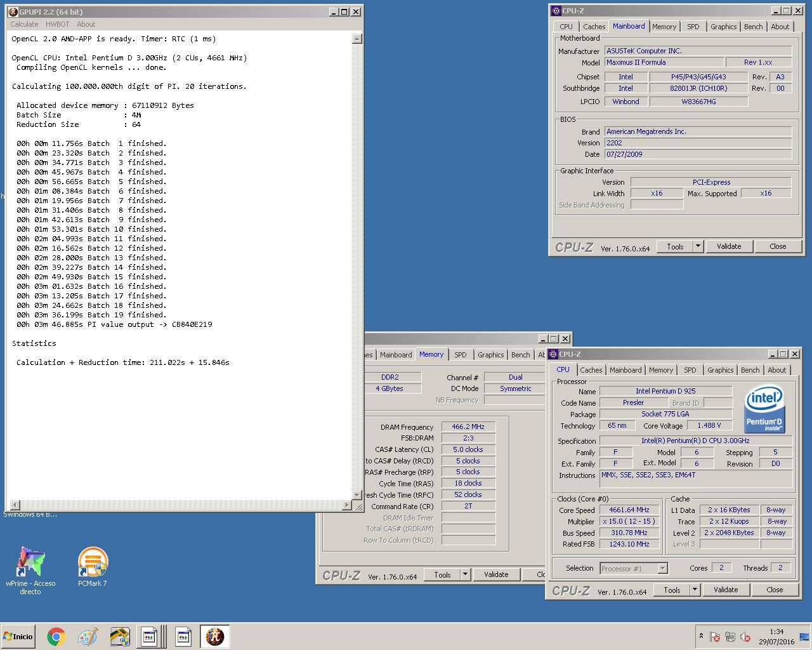The height and width of the screenshot is (650, 812).
Task: Click the Mainboard CPU-Z title bar icon
Action: 556,11
